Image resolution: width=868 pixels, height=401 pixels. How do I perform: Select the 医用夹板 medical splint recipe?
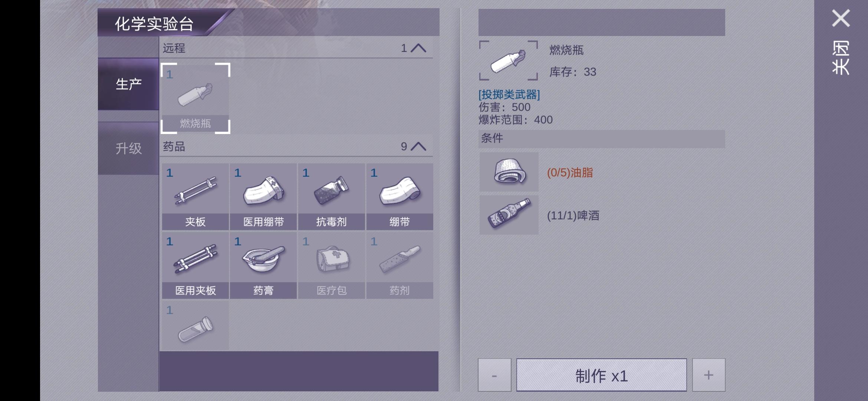195,265
